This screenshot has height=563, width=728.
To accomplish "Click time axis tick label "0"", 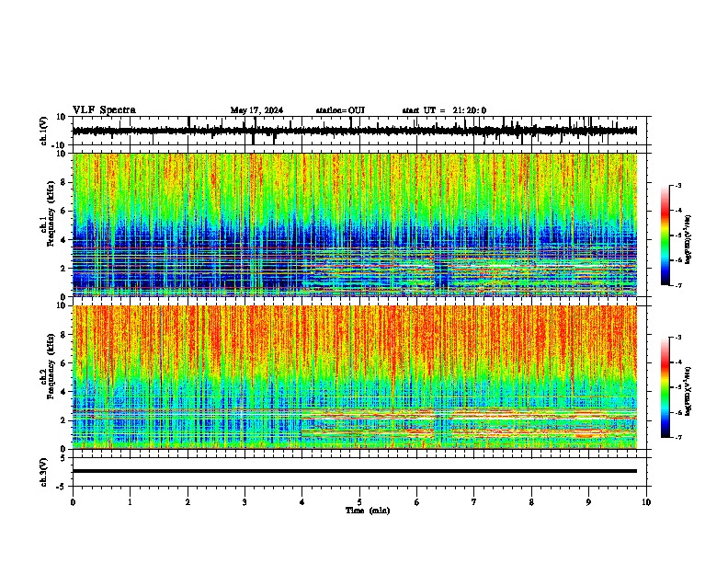I will [x=73, y=502].
